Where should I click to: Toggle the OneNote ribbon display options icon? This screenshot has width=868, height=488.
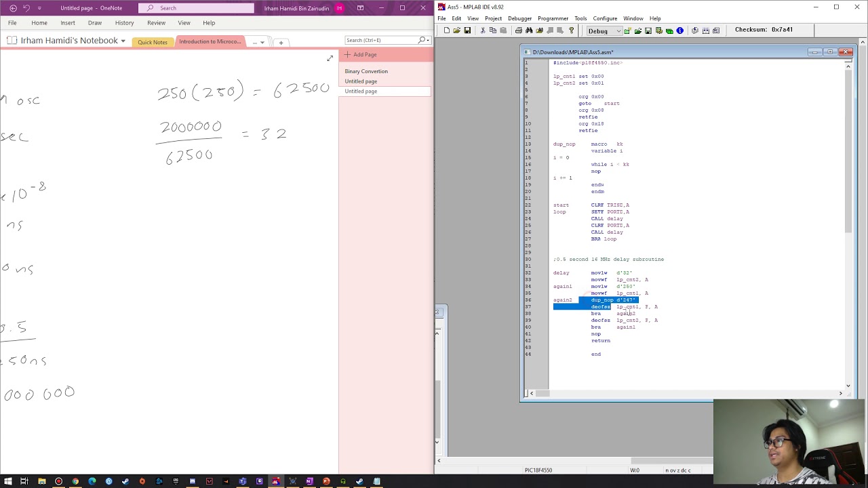click(x=360, y=8)
